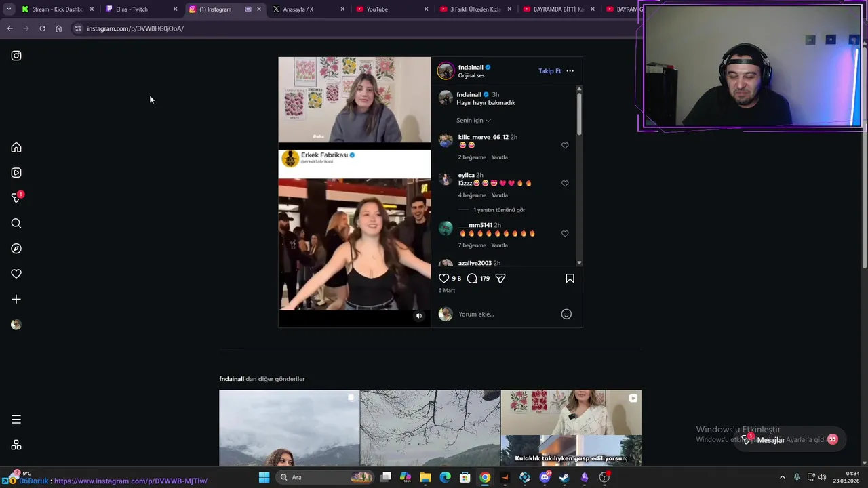Click the browser address bar URL

point(135,28)
